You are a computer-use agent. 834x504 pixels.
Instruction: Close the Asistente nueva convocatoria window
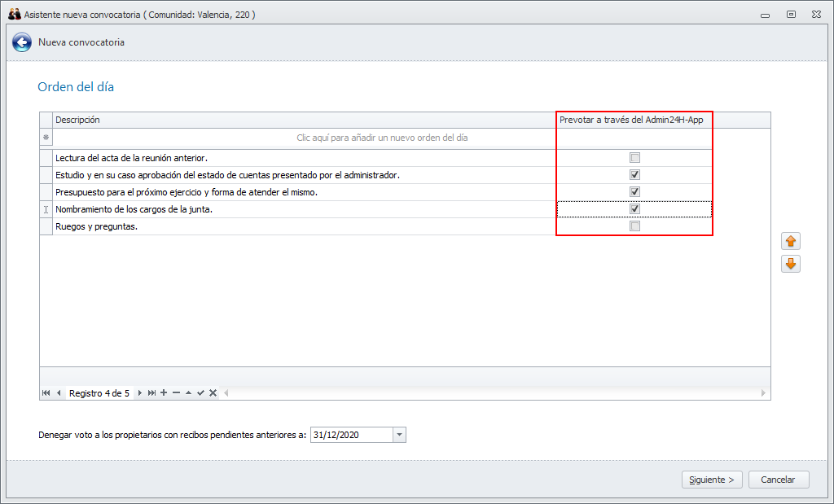point(816,15)
